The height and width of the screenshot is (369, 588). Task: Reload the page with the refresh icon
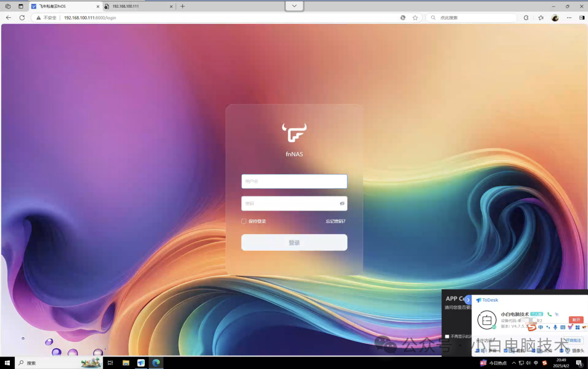(x=22, y=17)
